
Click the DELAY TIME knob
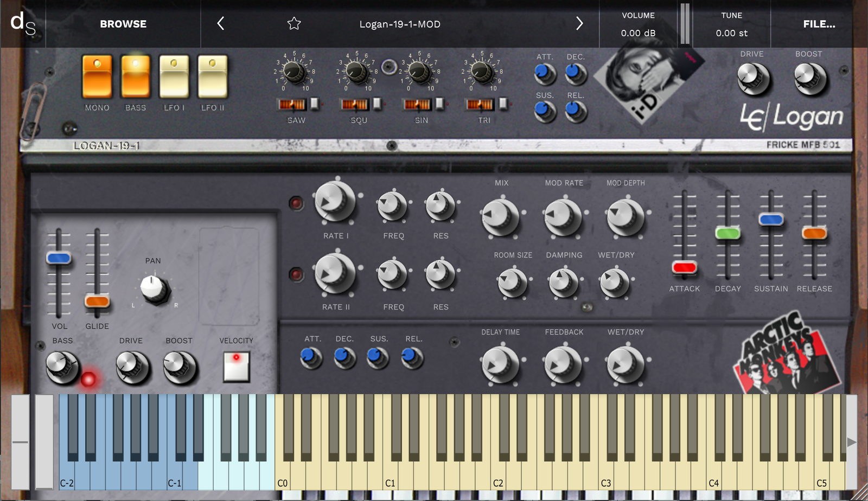click(500, 364)
